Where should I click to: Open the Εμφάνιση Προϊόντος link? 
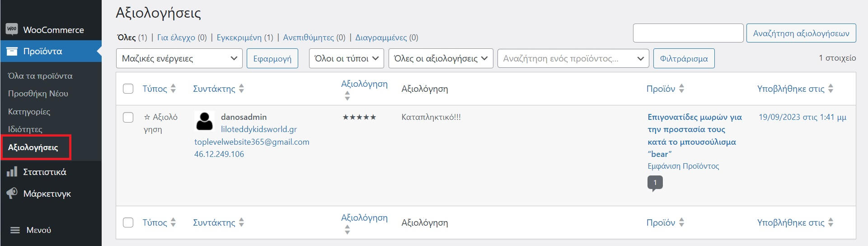pyautogui.click(x=683, y=166)
